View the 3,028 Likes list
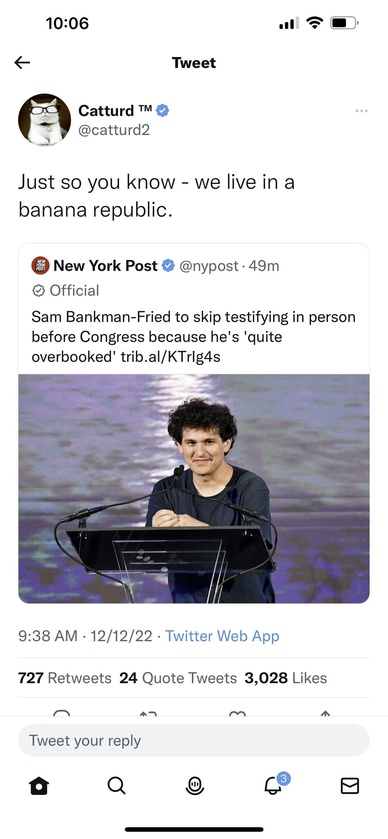 pos(285,678)
